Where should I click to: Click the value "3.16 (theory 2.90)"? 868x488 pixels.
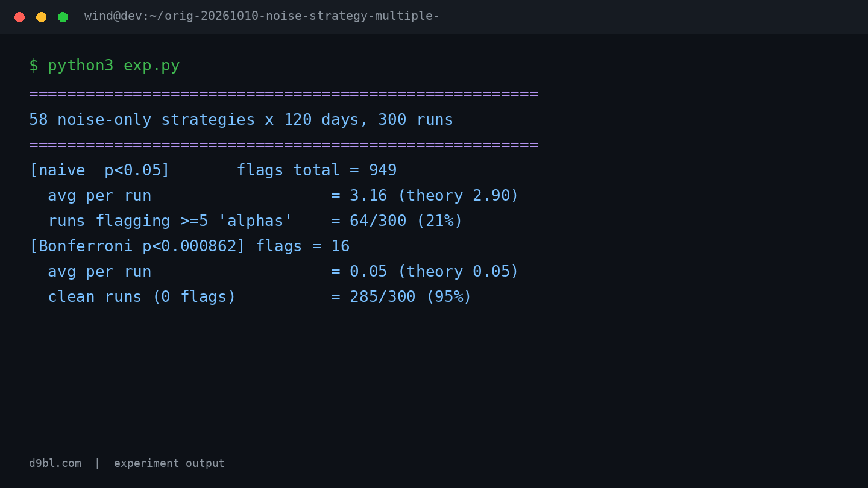click(x=434, y=195)
